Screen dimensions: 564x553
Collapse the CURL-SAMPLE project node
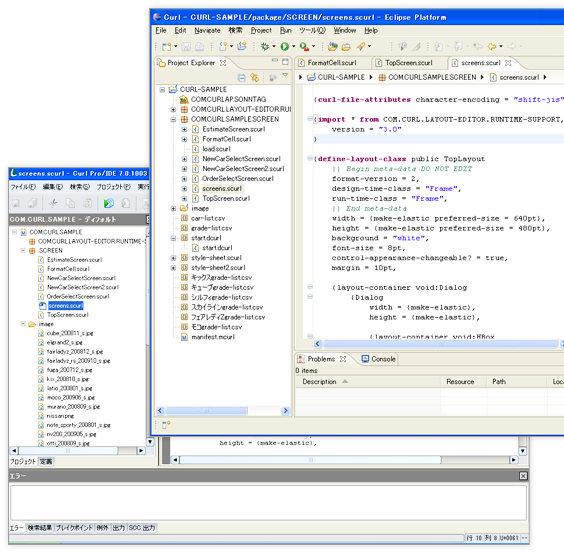click(162, 90)
